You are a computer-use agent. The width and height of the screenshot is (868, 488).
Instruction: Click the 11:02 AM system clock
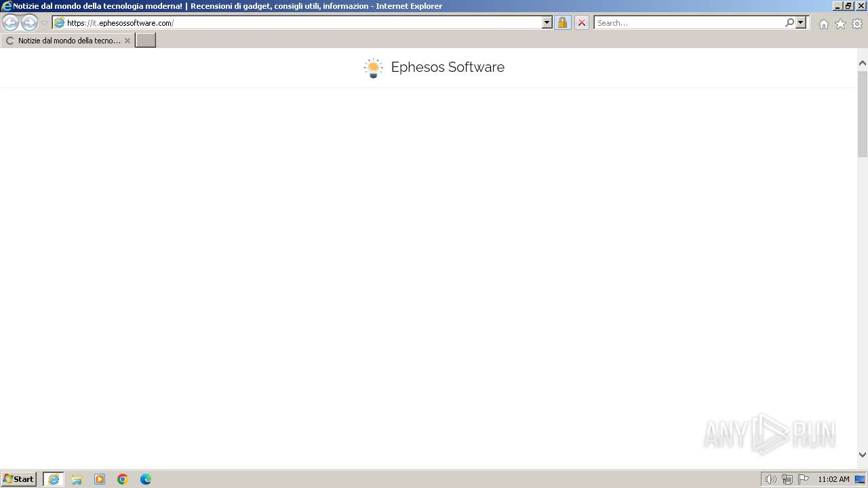coord(833,479)
